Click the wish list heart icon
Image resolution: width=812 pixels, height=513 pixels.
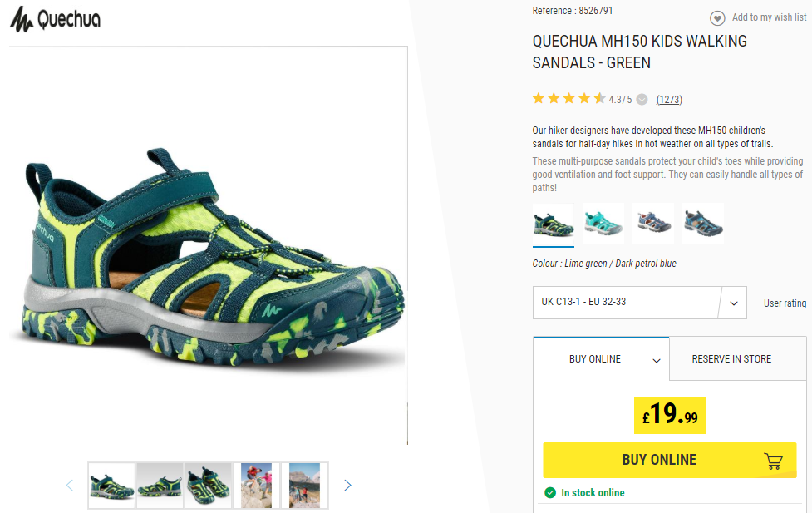(716, 18)
